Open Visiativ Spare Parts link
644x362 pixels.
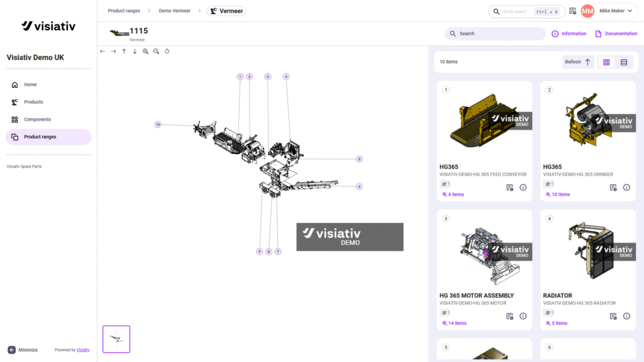(x=25, y=167)
